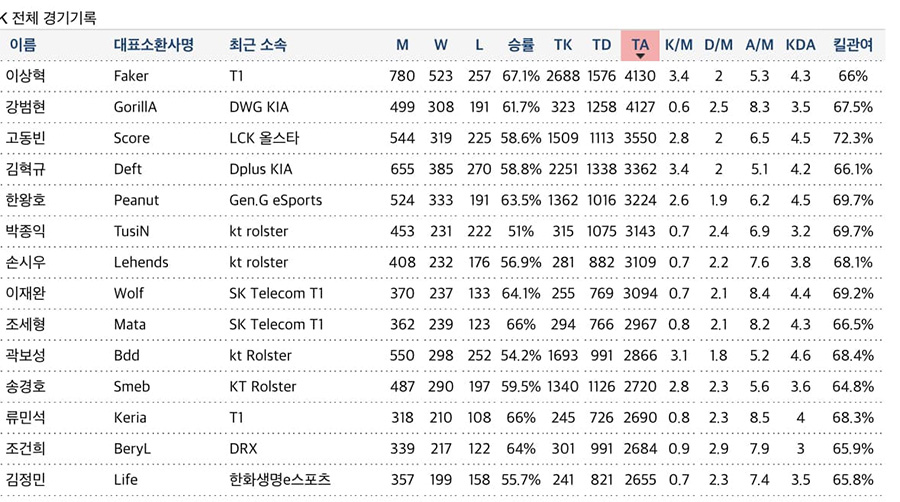Select the Keria row
The image size is (900, 502).
click(x=441, y=418)
